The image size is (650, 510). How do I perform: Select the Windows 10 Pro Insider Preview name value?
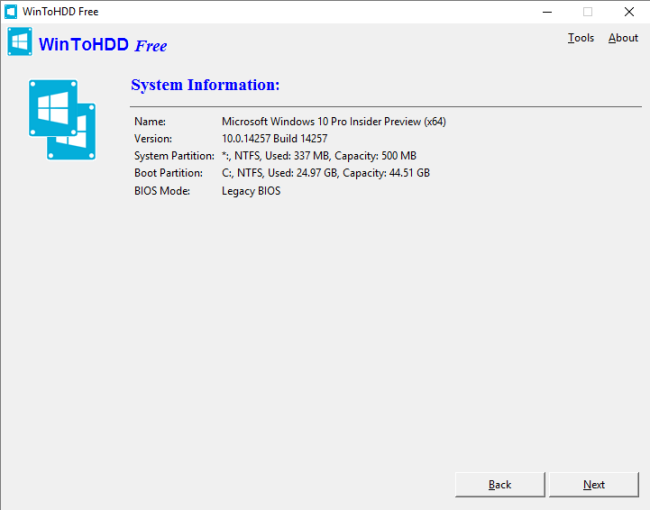point(334,121)
